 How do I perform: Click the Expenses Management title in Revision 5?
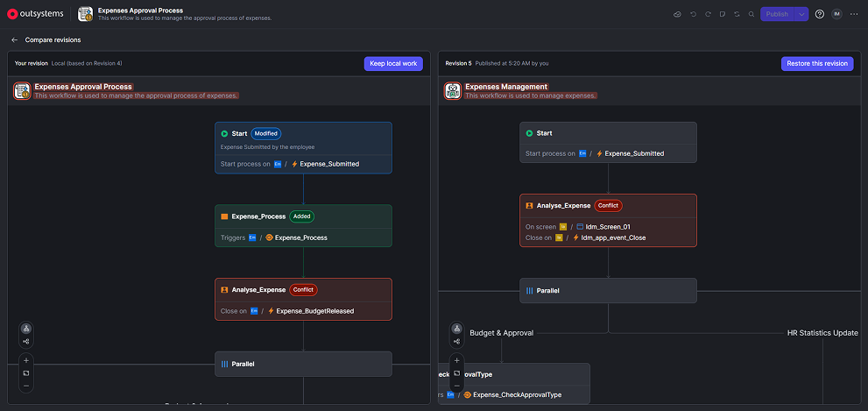[x=506, y=87]
